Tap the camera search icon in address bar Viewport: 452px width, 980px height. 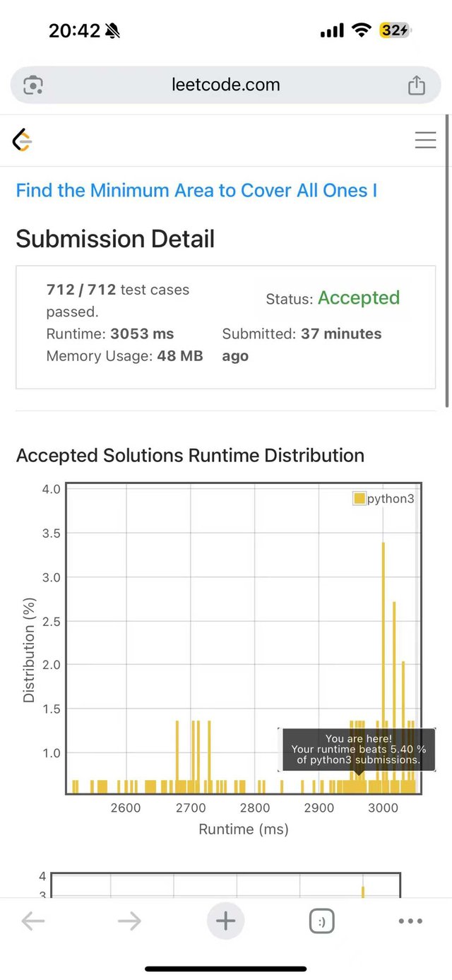click(33, 85)
